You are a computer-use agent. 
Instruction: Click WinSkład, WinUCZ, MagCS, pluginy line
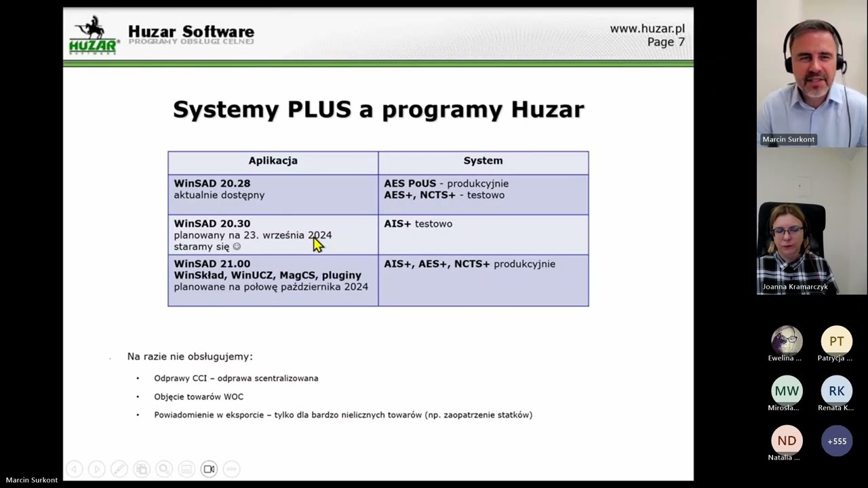click(267, 275)
